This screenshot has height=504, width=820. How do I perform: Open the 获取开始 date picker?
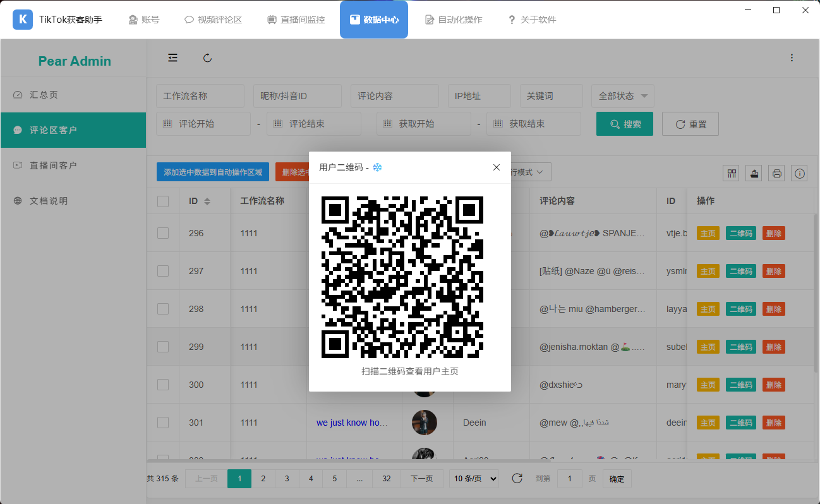point(424,124)
